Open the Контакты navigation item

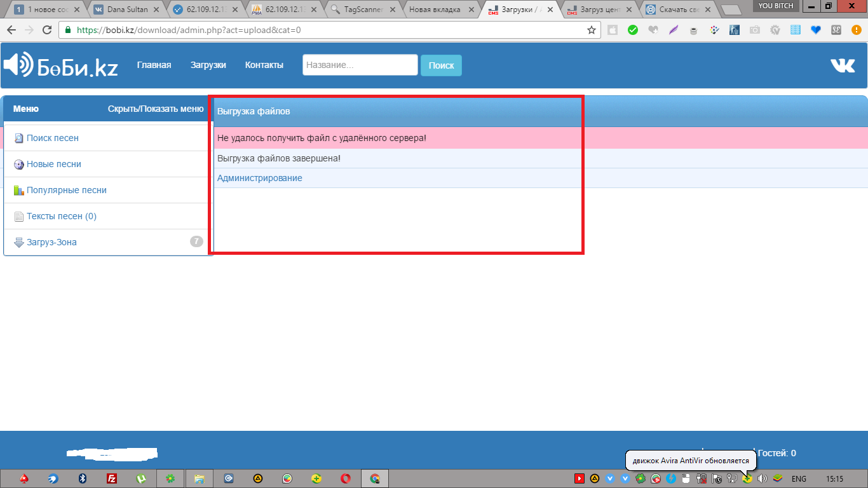pyautogui.click(x=264, y=65)
